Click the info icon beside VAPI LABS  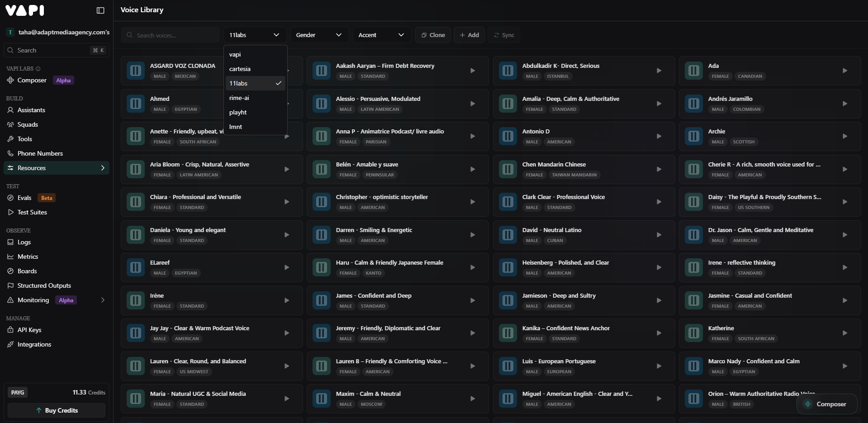point(38,69)
